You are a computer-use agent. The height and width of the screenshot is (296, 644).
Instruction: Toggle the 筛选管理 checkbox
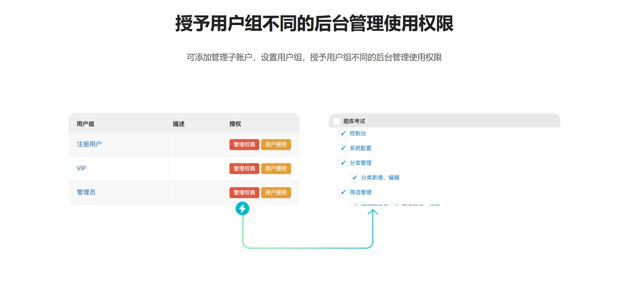tap(343, 192)
